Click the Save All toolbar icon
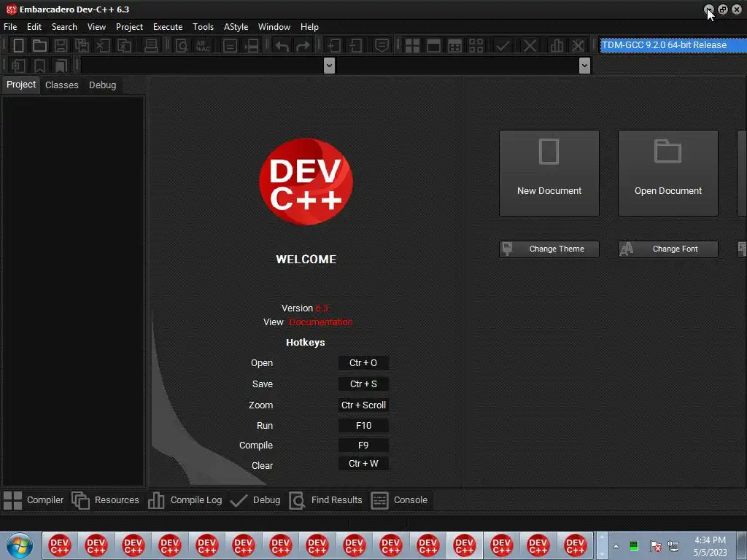Image resolution: width=747 pixels, height=560 pixels. tap(82, 46)
